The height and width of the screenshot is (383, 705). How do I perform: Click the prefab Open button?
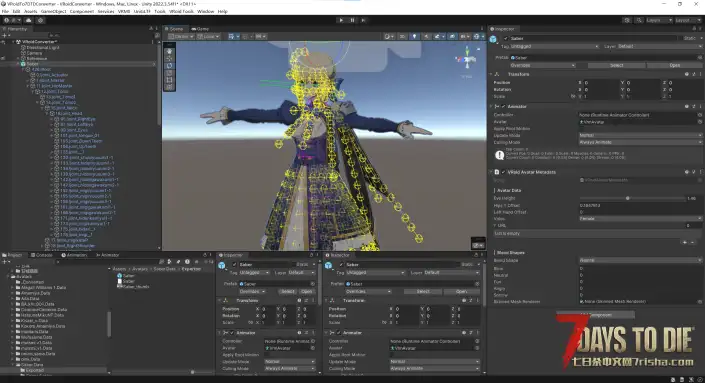click(x=674, y=65)
